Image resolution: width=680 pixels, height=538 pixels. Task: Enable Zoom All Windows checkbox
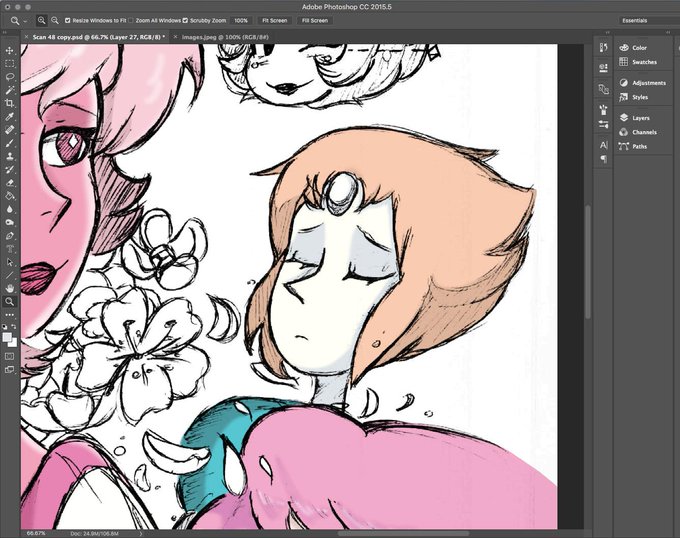point(131,20)
